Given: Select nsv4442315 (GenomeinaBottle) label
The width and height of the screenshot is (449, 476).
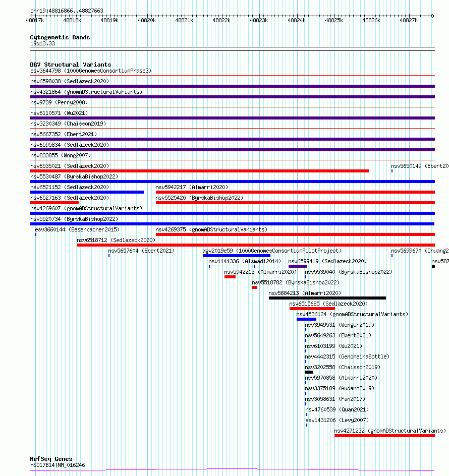Looking at the screenshot, I should (x=347, y=356).
